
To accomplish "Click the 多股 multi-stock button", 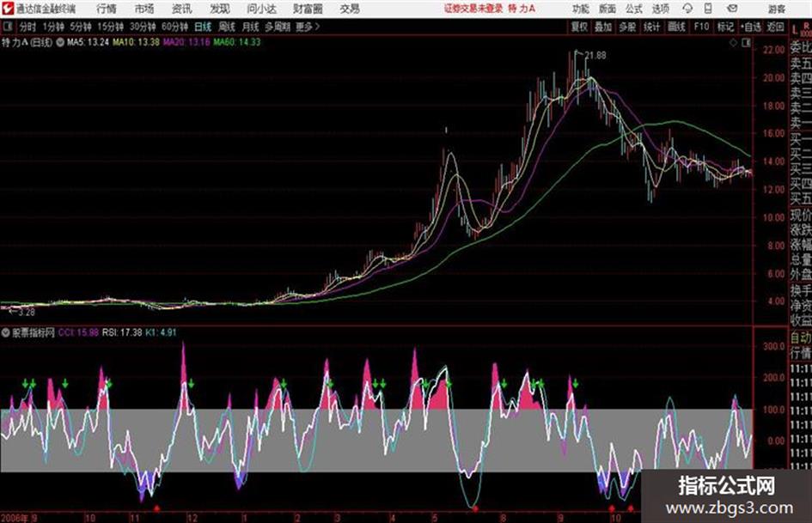I will click(627, 27).
